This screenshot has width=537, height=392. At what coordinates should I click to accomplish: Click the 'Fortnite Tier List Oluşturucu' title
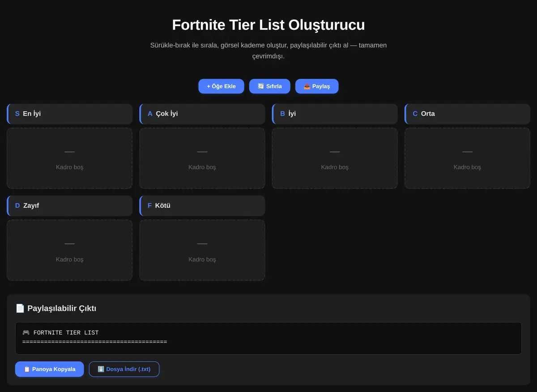pos(268,25)
